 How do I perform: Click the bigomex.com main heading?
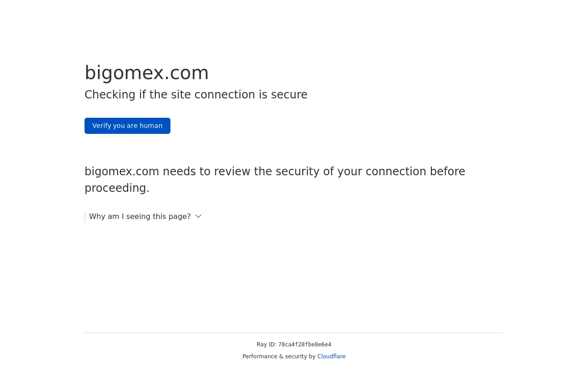pos(147,73)
